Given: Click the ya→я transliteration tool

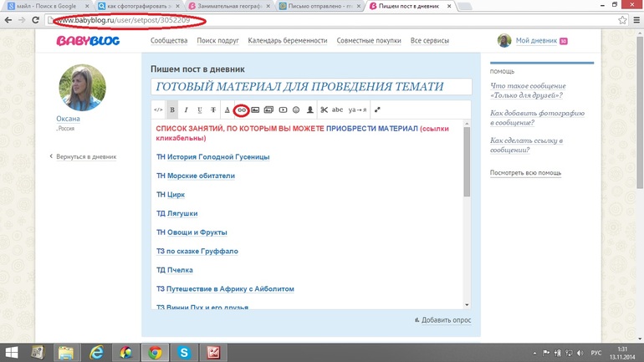Looking at the screenshot, I should click(357, 110).
